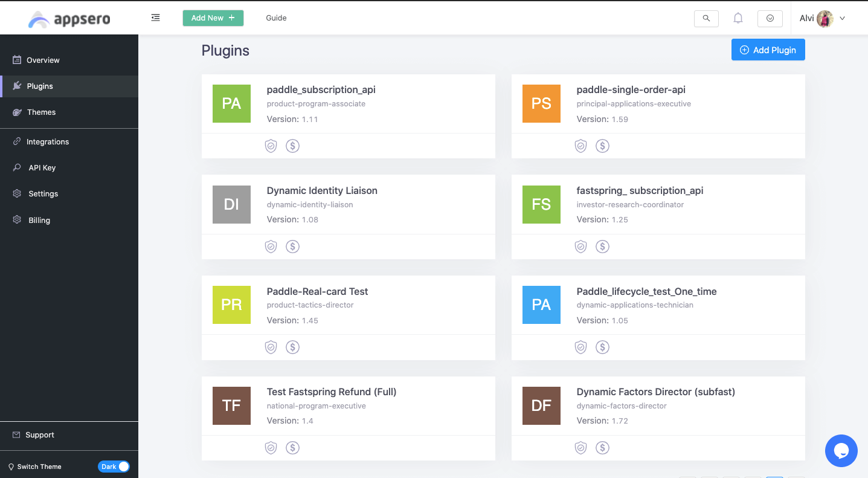Click the dollar icon under Paddle-Real-card Test
868x478 pixels.
coord(293,347)
